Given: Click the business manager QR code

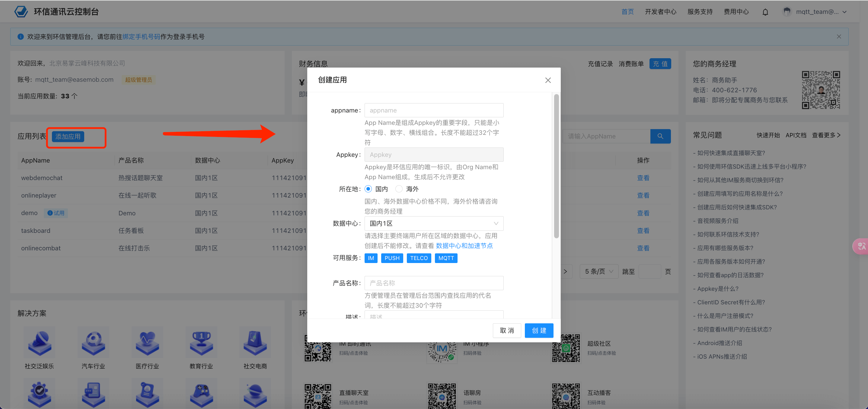Looking at the screenshot, I should click(821, 90).
